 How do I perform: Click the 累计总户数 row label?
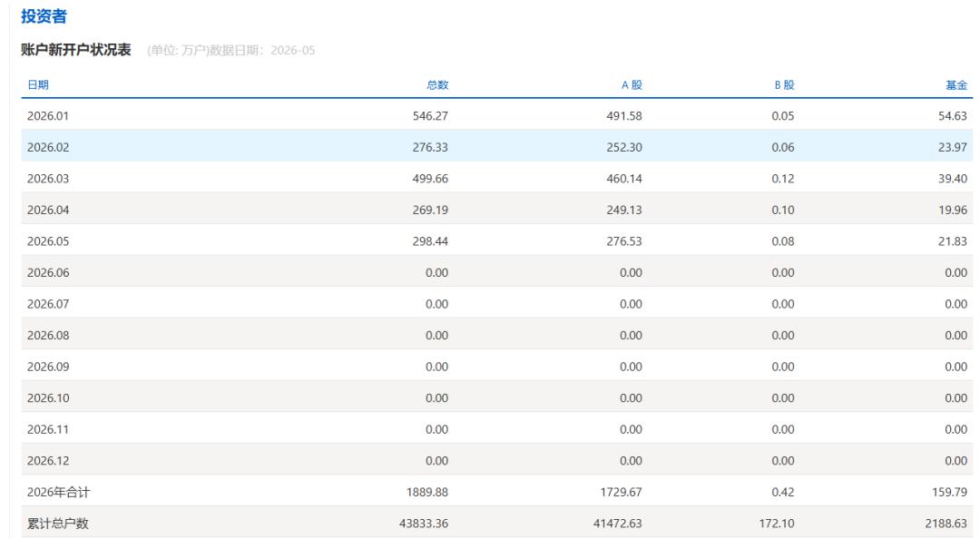[57, 524]
